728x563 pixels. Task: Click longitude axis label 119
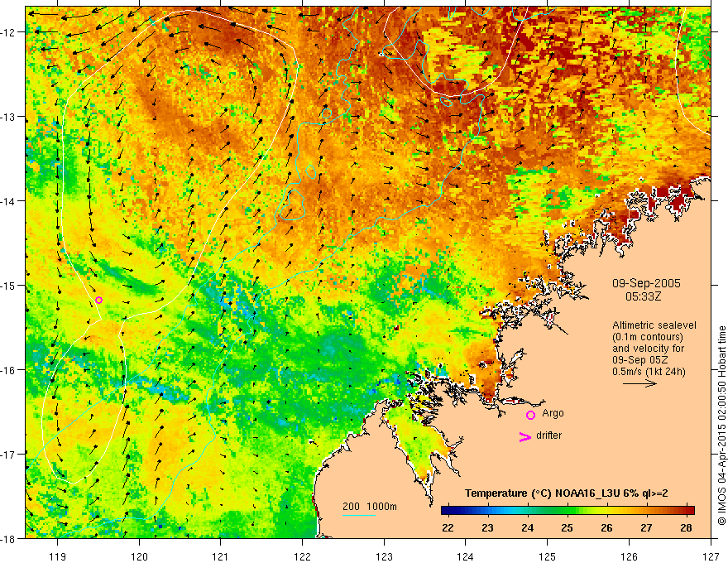pos(58,556)
